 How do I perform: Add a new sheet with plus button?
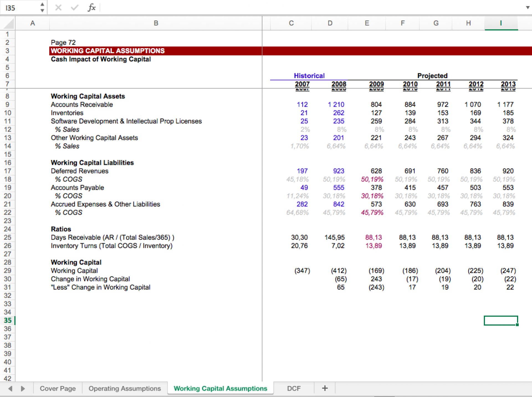pos(325,388)
